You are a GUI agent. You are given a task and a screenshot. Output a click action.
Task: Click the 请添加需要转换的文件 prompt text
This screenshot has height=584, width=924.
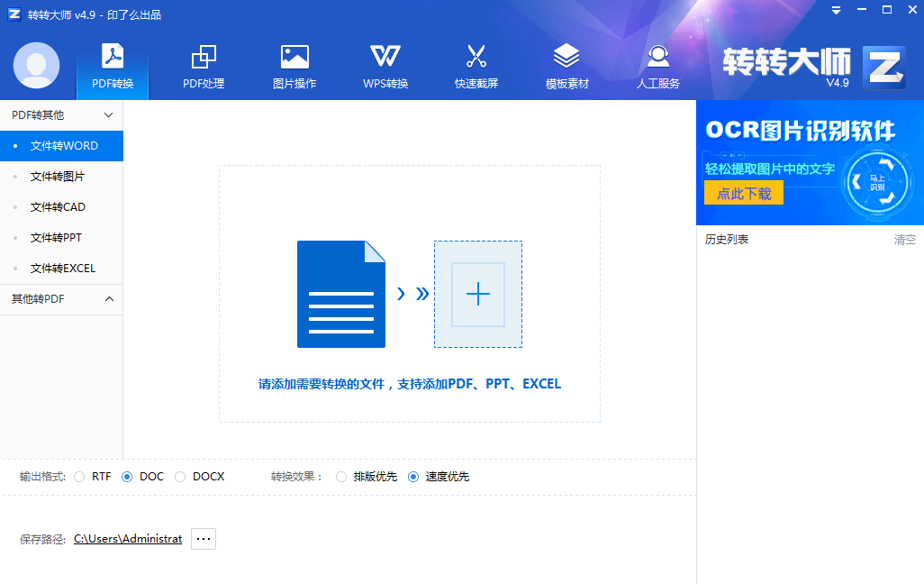(x=410, y=384)
